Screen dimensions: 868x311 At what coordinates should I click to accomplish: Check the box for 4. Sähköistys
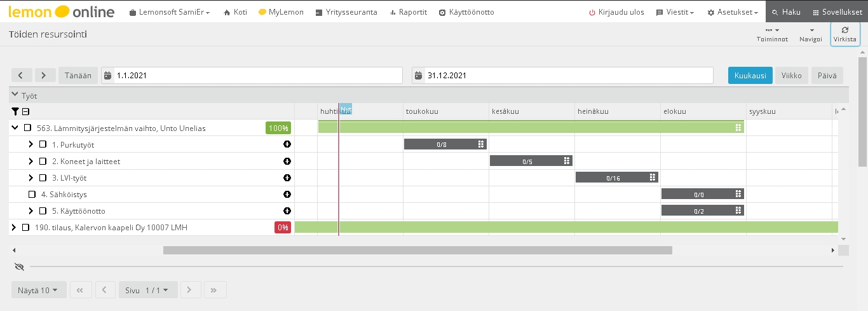coord(32,194)
